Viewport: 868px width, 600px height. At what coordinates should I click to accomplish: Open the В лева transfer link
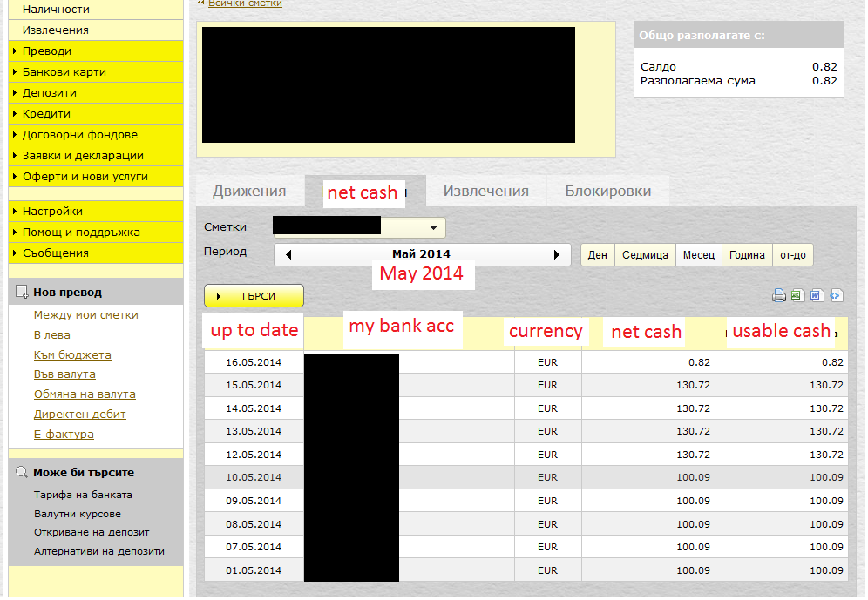[52, 335]
